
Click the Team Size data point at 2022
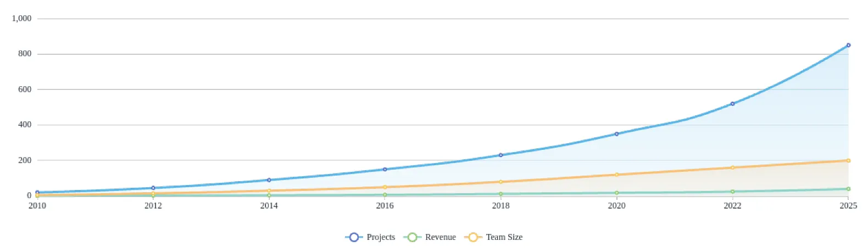point(732,167)
